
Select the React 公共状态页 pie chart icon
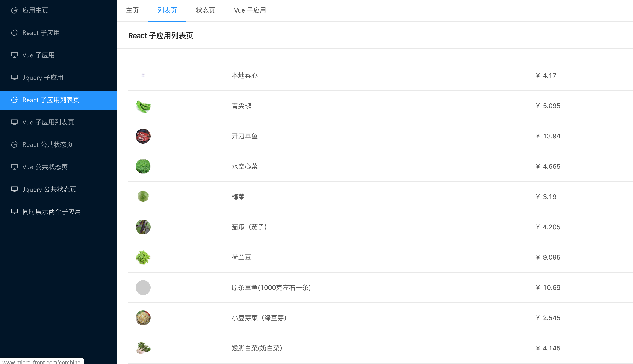tap(14, 144)
